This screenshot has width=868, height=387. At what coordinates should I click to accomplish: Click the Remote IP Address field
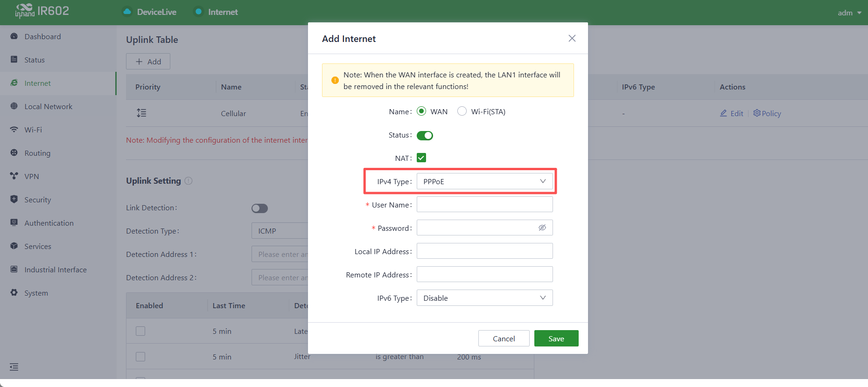click(484, 274)
